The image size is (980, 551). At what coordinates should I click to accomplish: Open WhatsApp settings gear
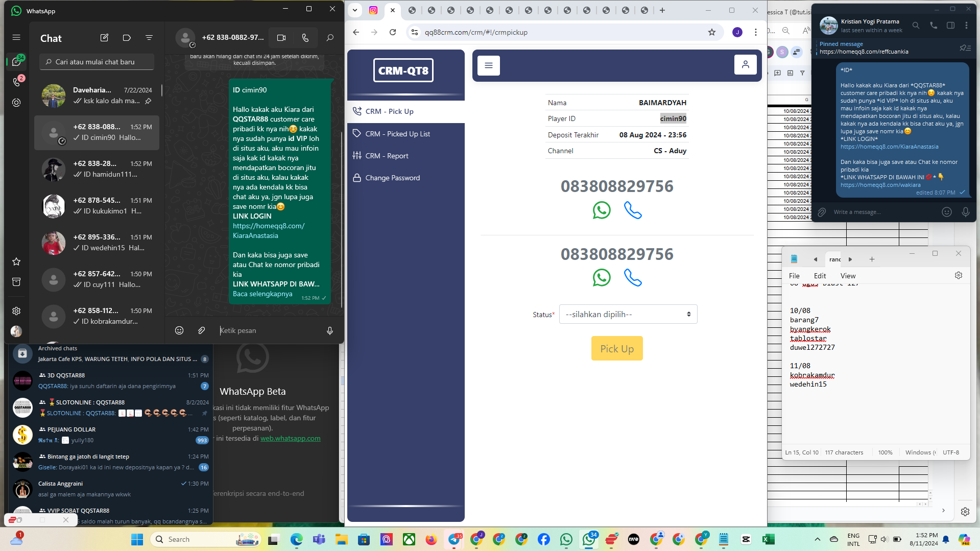[16, 311]
